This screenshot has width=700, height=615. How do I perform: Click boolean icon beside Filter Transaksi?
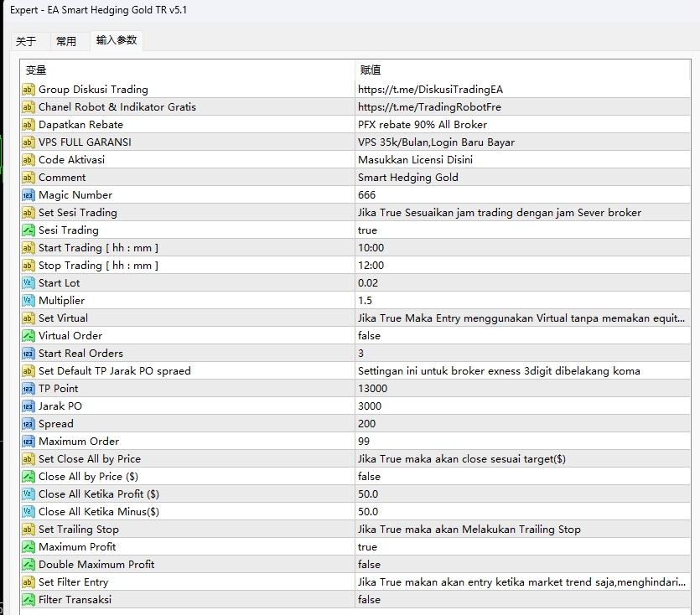pos(29,600)
